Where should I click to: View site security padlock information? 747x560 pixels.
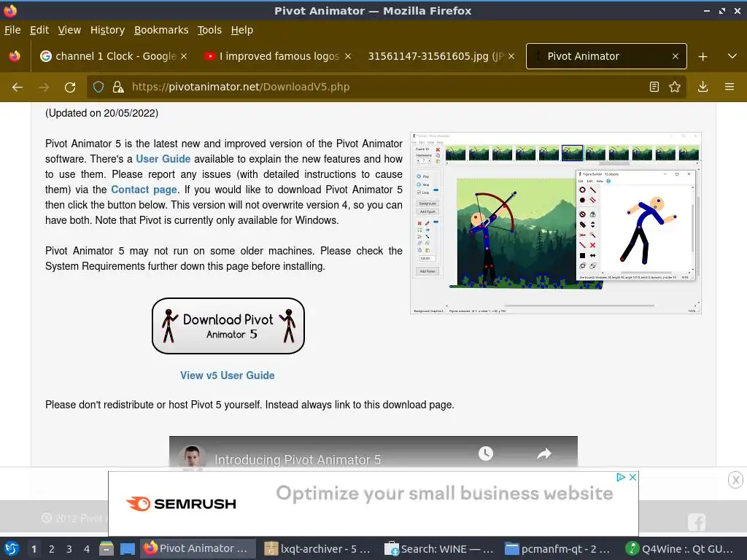click(118, 87)
